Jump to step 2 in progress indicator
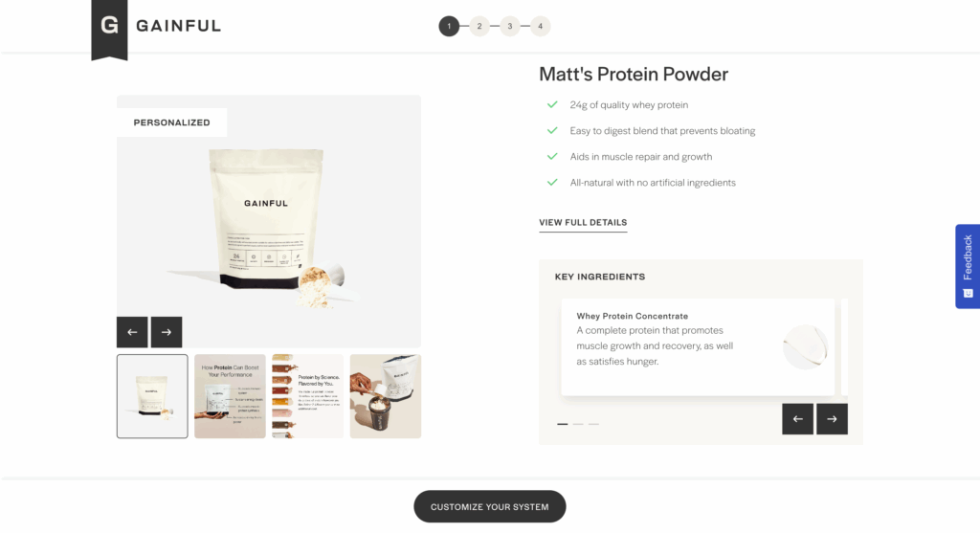Screen dimensions: 980x533 [479, 26]
